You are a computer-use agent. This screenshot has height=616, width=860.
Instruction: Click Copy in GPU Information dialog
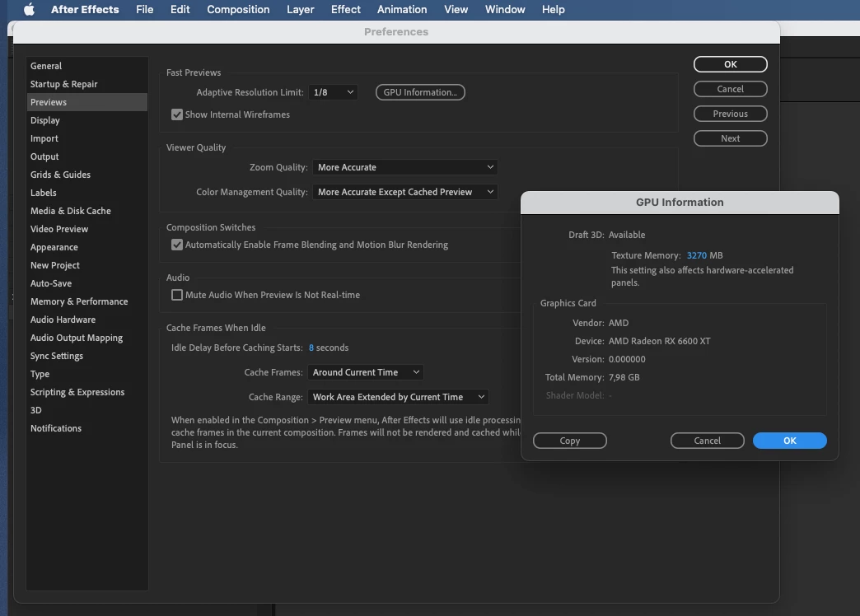tap(569, 441)
